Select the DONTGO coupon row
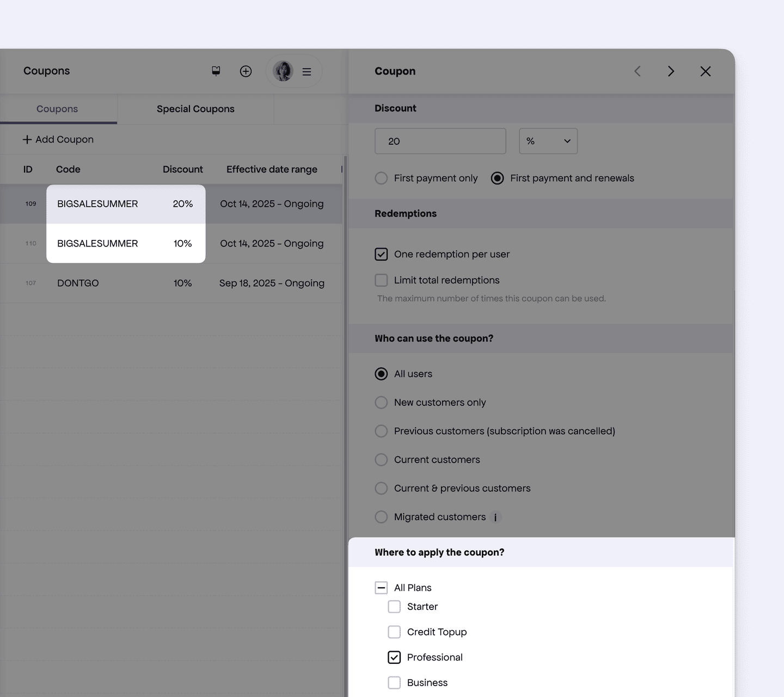Screen dimensions: 784x697 [163, 283]
